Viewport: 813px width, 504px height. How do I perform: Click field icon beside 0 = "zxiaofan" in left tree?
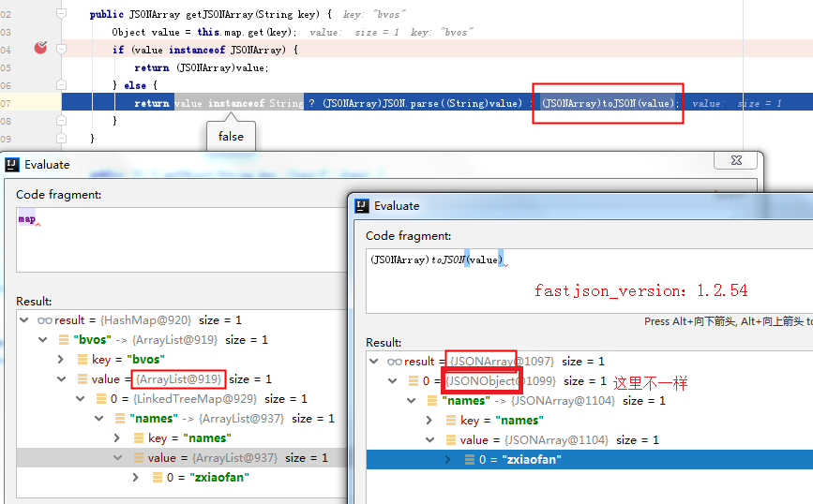point(158,478)
